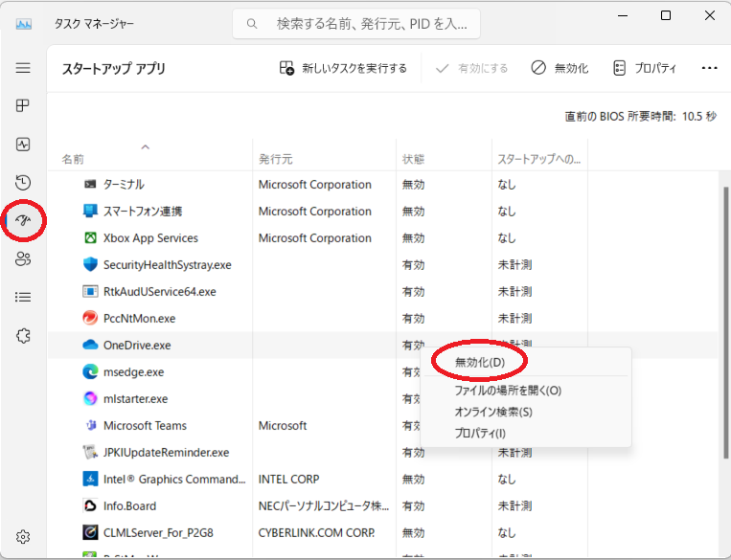Select the Xbox App Services name
The image size is (731, 560).
150,238
